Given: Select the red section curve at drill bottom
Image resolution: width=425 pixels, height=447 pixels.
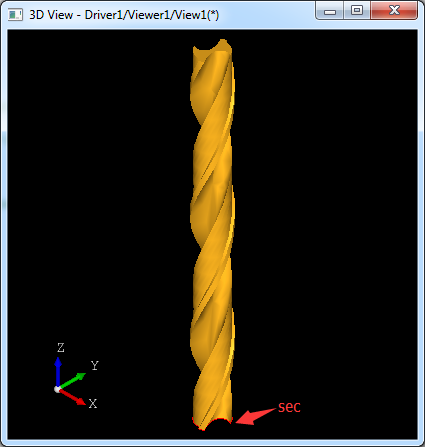Looking at the screenshot, I should click(212, 424).
